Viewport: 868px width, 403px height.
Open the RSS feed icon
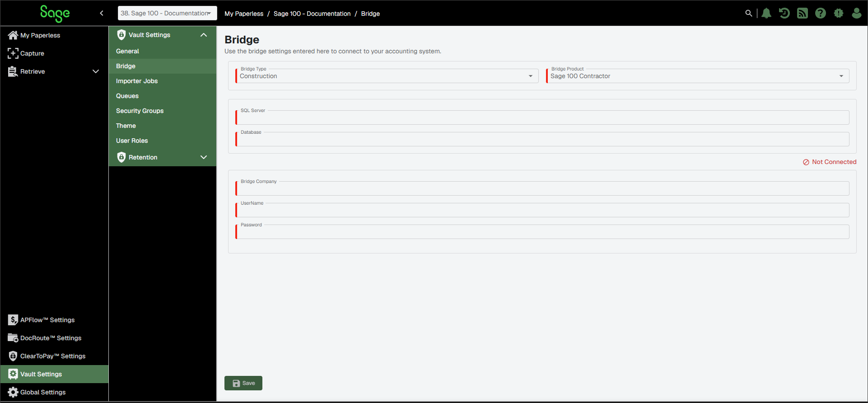point(803,13)
